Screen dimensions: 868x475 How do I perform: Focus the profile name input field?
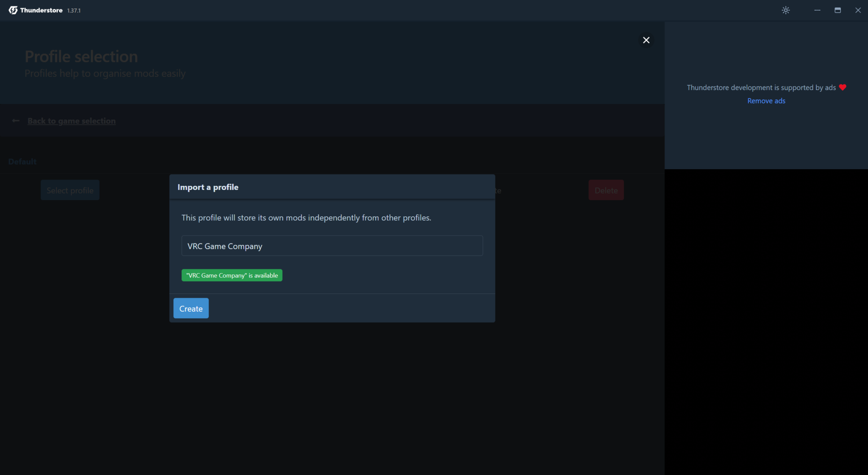[332, 246]
